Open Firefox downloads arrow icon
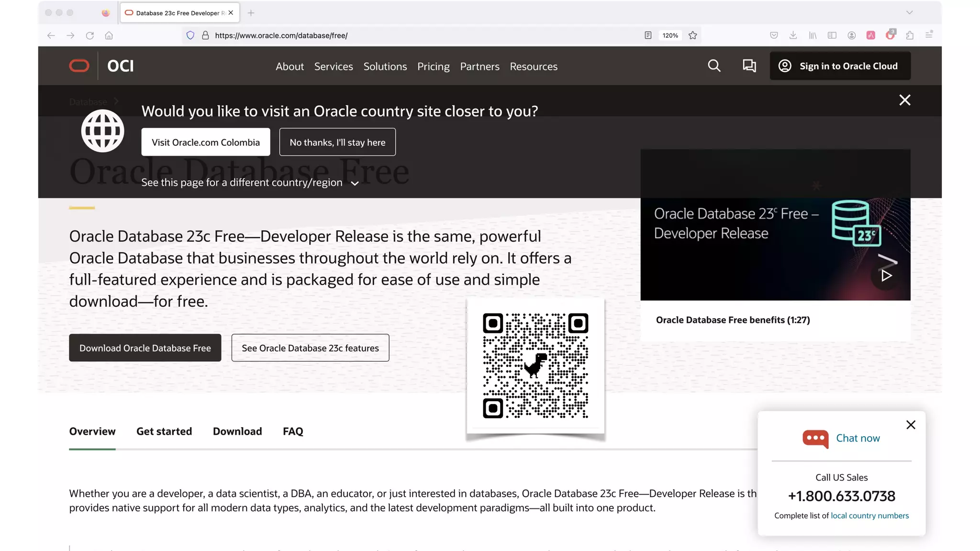This screenshot has height=551, width=980. tap(793, 35)
